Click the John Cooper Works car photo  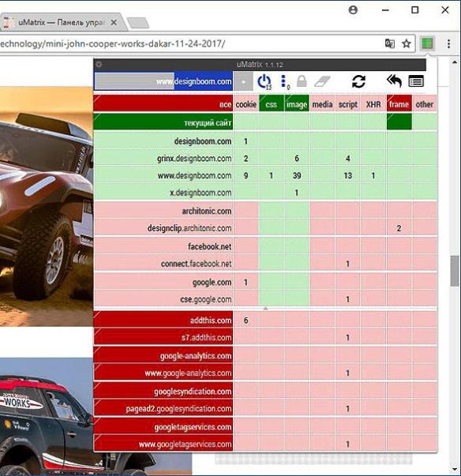coord(96,416)
